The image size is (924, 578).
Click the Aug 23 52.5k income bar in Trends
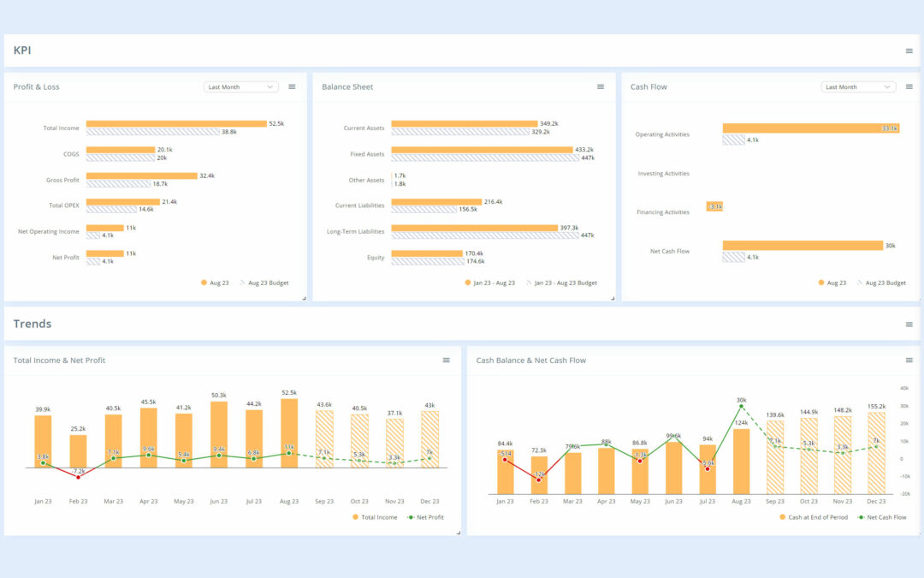coord(289,433)
